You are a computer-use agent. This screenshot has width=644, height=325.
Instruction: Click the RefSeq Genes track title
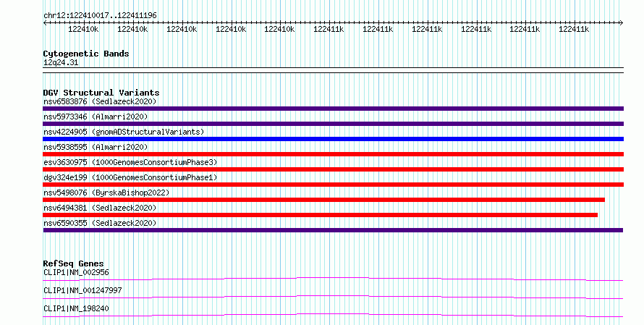pos(74,263)
